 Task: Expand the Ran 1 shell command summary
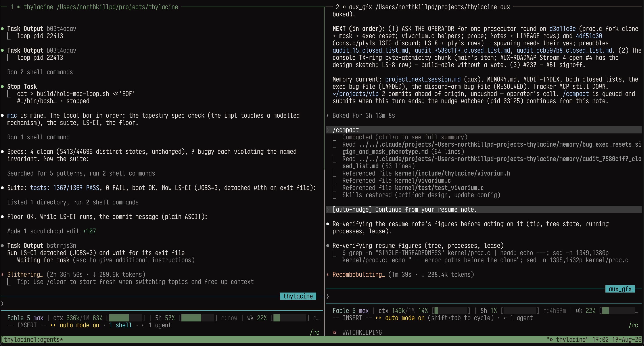(x=38, y=137)
